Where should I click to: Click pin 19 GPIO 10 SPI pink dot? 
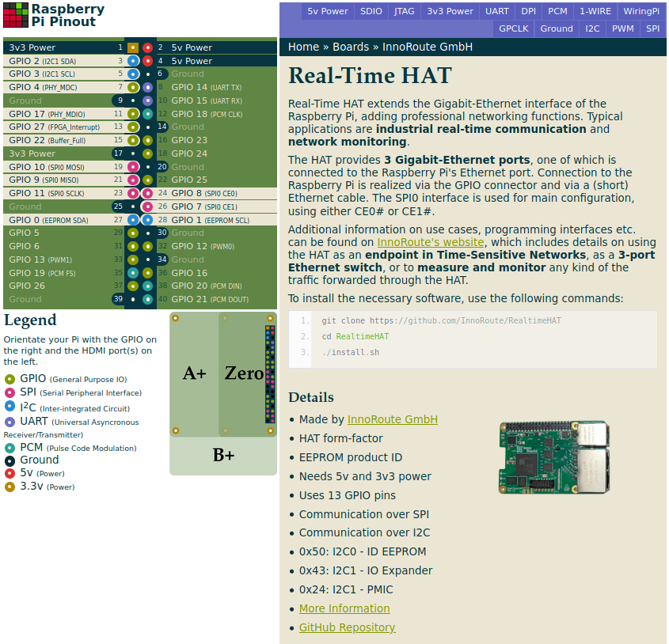(133, 167)
